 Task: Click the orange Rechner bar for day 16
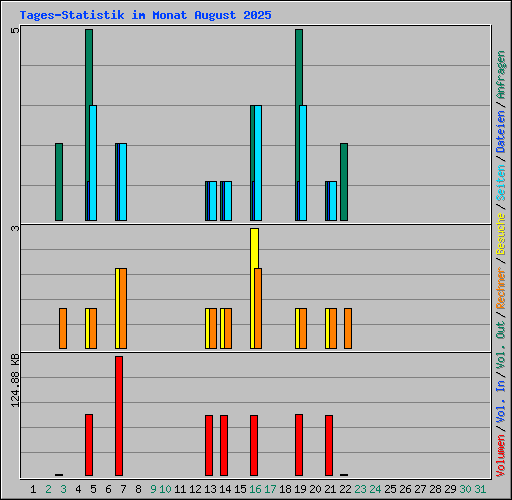tap(258, 308)
